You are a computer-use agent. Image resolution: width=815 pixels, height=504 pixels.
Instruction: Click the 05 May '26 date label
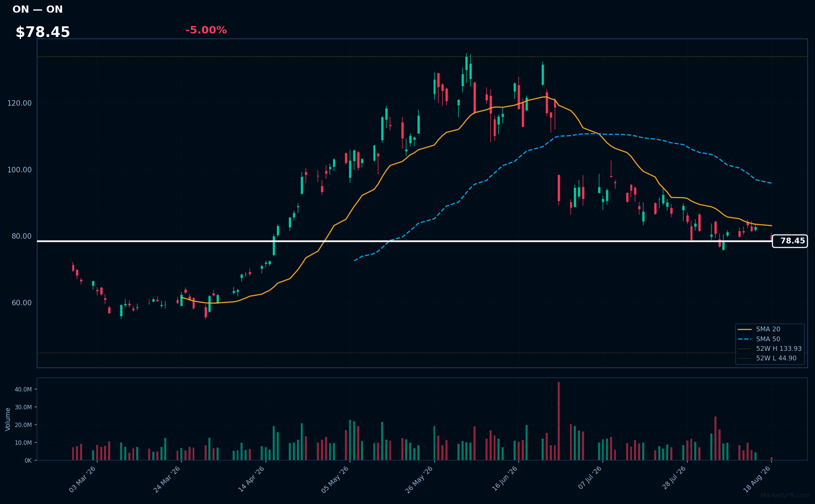coord(335,479)
